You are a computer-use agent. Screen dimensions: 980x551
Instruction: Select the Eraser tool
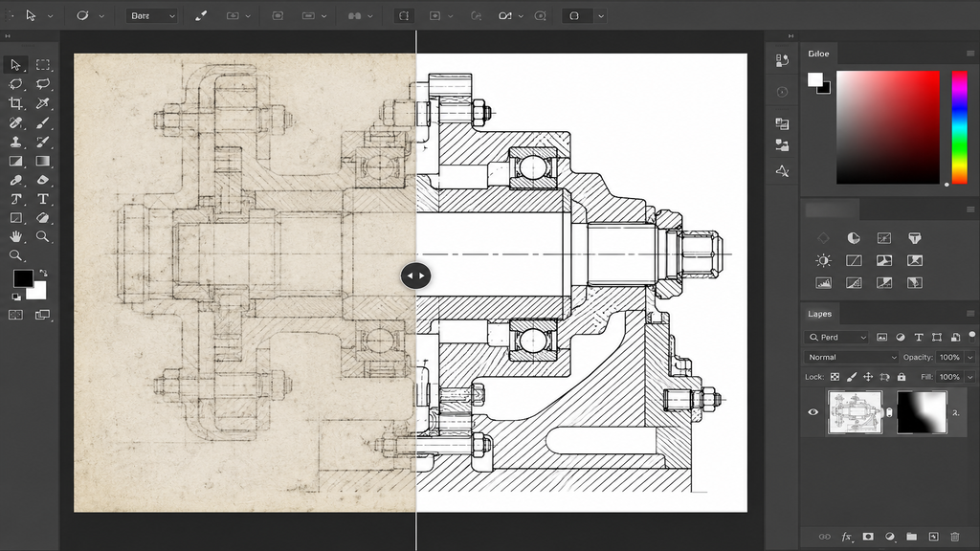click(x=42, y=180)
